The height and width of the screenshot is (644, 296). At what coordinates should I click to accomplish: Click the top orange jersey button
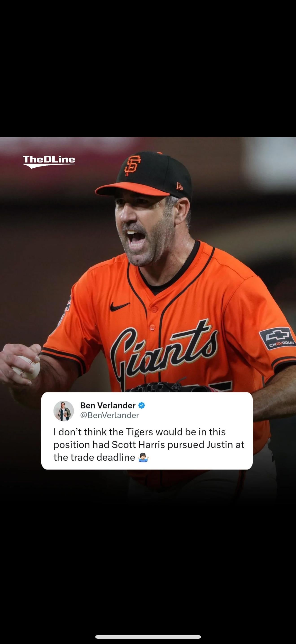[x=155, y=309]
